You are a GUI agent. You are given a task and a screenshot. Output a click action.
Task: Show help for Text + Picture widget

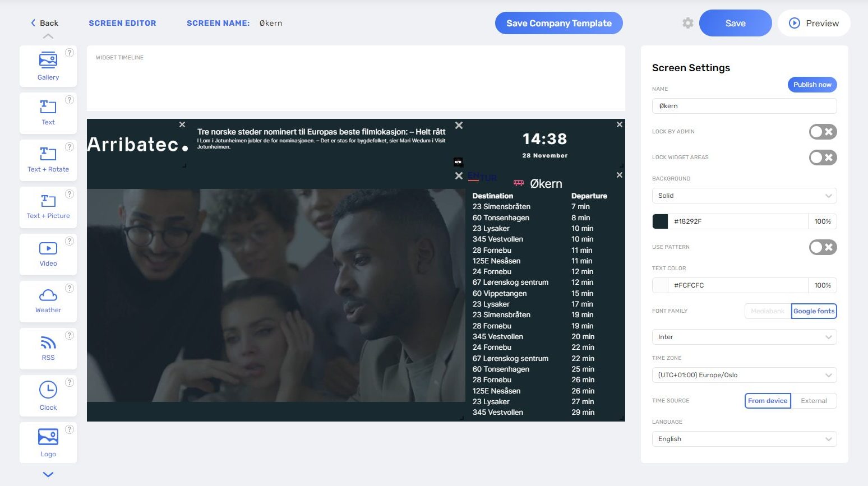pos(70,194)
